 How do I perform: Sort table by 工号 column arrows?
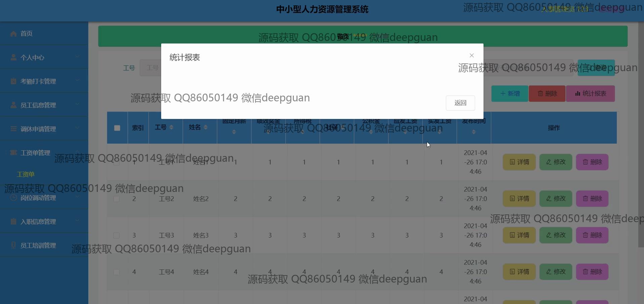[x=172, y=128]
